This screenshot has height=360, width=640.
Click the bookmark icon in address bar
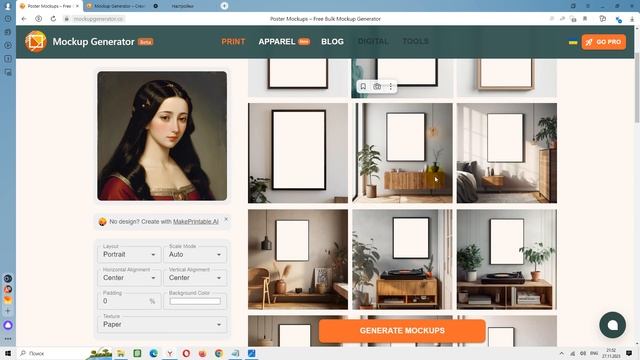coord(584,19)
